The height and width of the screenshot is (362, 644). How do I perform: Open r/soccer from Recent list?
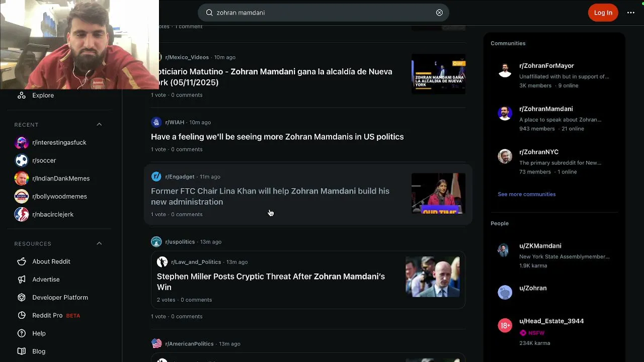click(x=44, y=160)
